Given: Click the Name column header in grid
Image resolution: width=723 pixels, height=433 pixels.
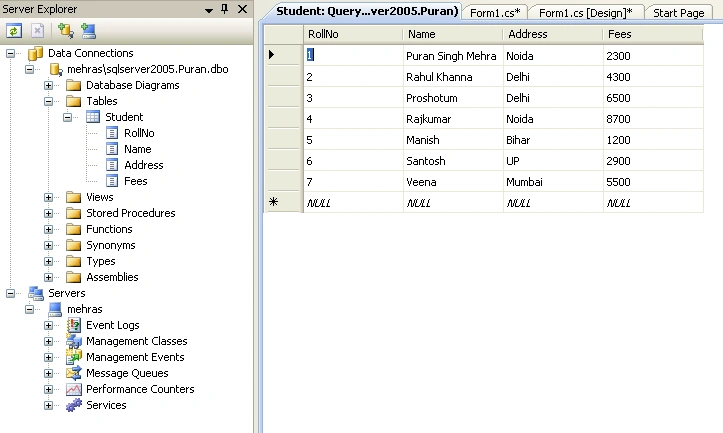Looking at the screenshot, I should [453, 34].
